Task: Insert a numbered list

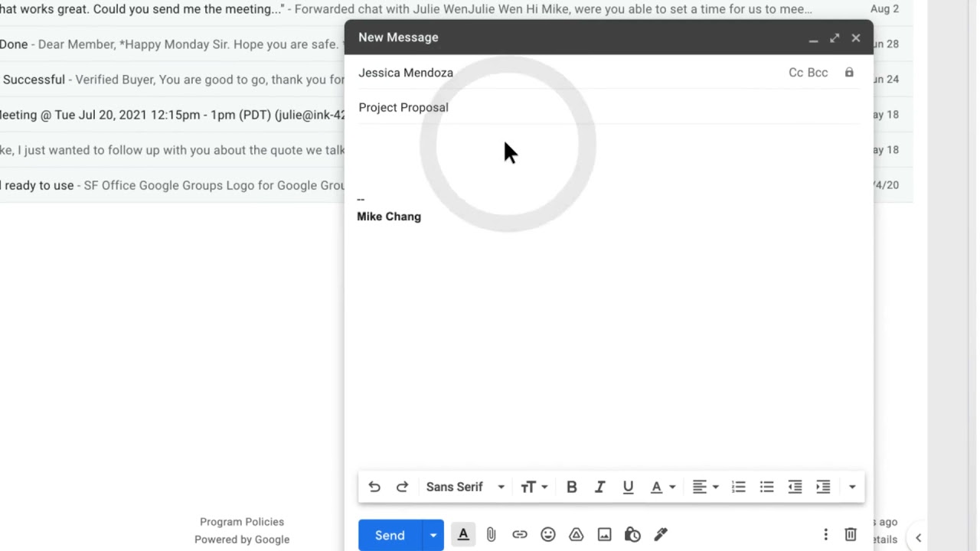Action: coord(738,487)
